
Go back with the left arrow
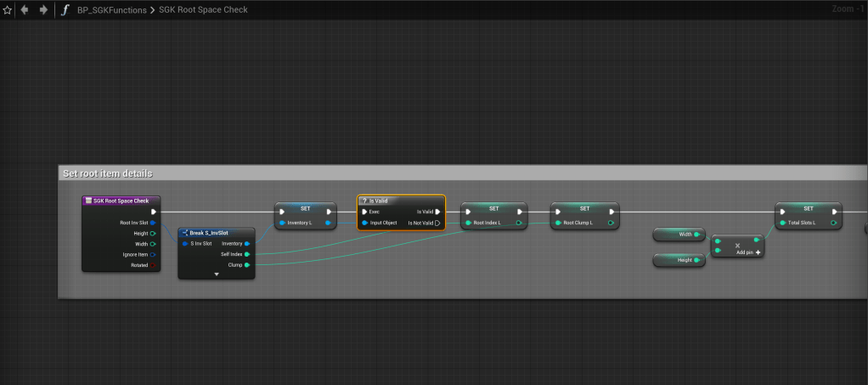coord(25,10)
